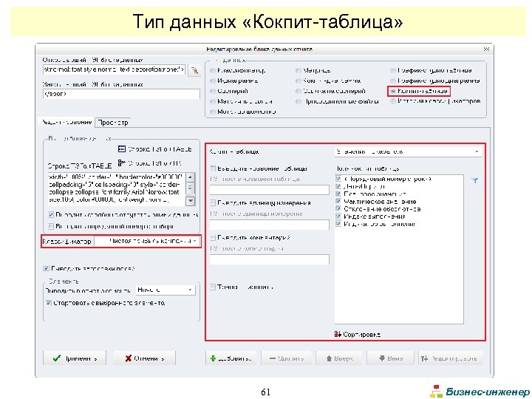
Task: Click the Удалить button
Action: click(287, 358)
